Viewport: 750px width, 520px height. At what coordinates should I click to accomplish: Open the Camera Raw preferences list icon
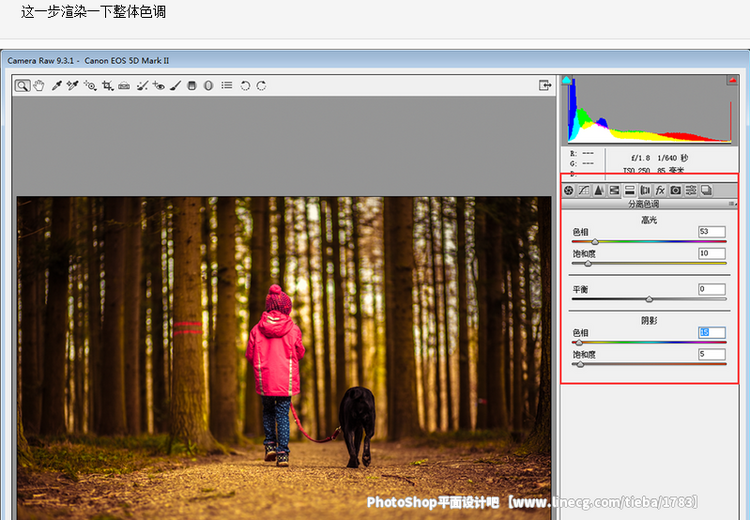click(x=227, y=85)
